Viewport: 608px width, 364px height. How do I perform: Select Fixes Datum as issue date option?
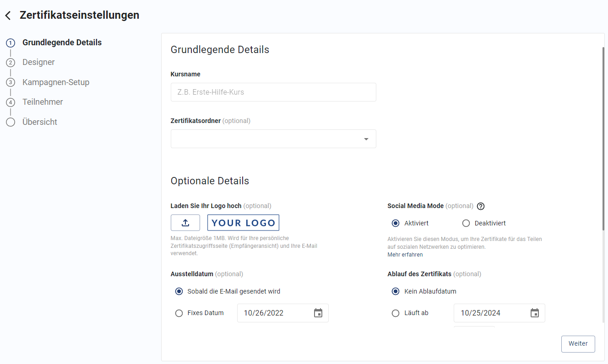pos(179,313)
